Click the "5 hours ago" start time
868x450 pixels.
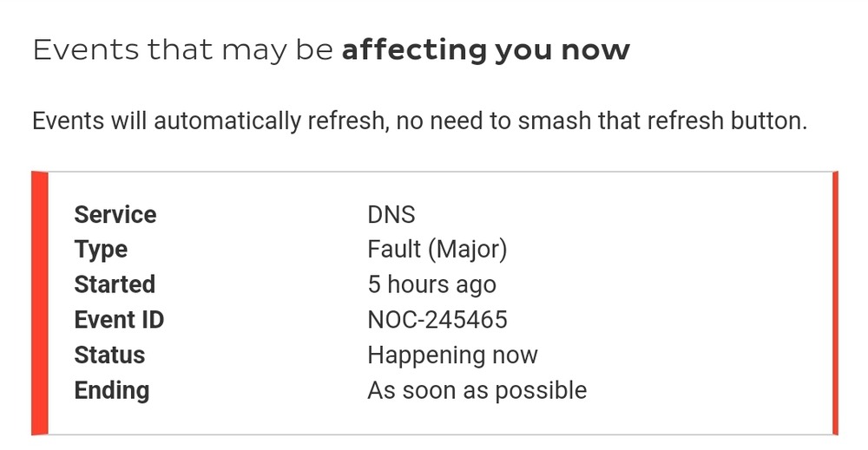click(431, 284)
